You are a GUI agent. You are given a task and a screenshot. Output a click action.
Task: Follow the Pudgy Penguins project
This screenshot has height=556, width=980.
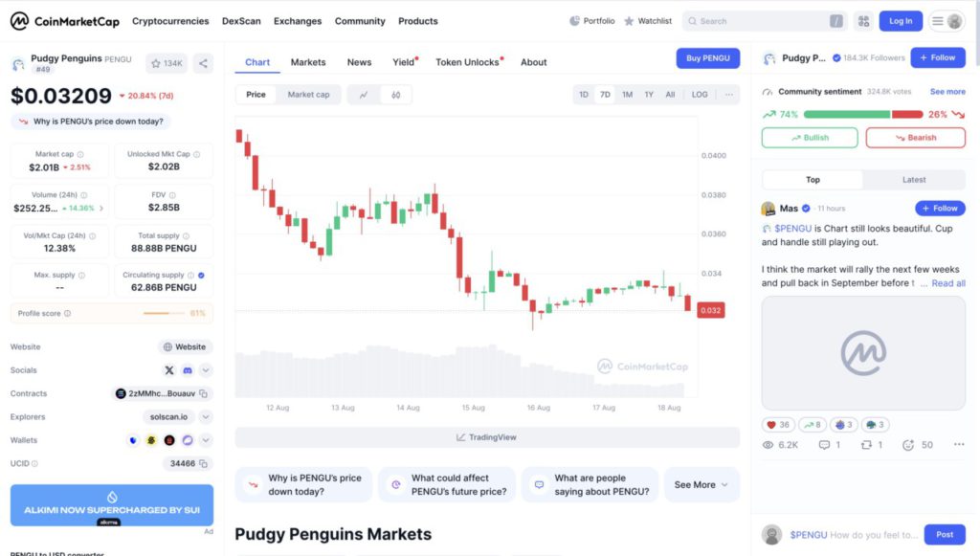[x=938, y=57]
